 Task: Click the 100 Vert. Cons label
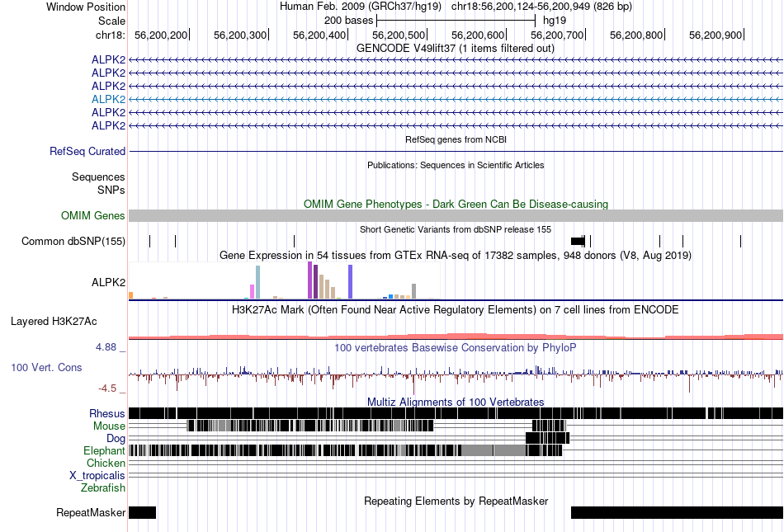[46, 368]
